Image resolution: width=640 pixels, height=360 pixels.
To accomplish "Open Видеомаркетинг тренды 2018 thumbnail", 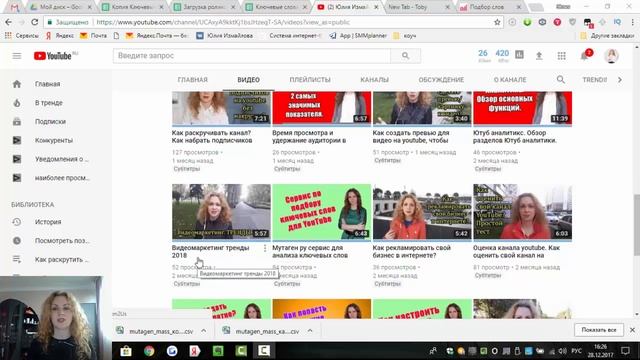I will (221, 212).
